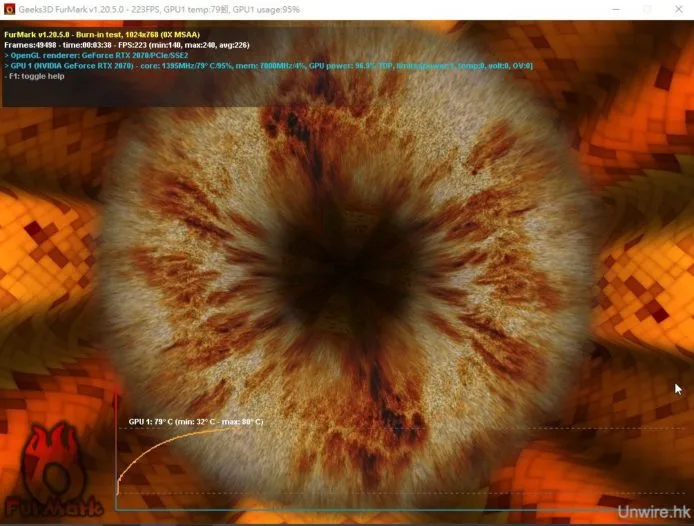This screenshot has width=694, height=526.
Task: Maximize the FurMark window
Action: pos(647,9)
